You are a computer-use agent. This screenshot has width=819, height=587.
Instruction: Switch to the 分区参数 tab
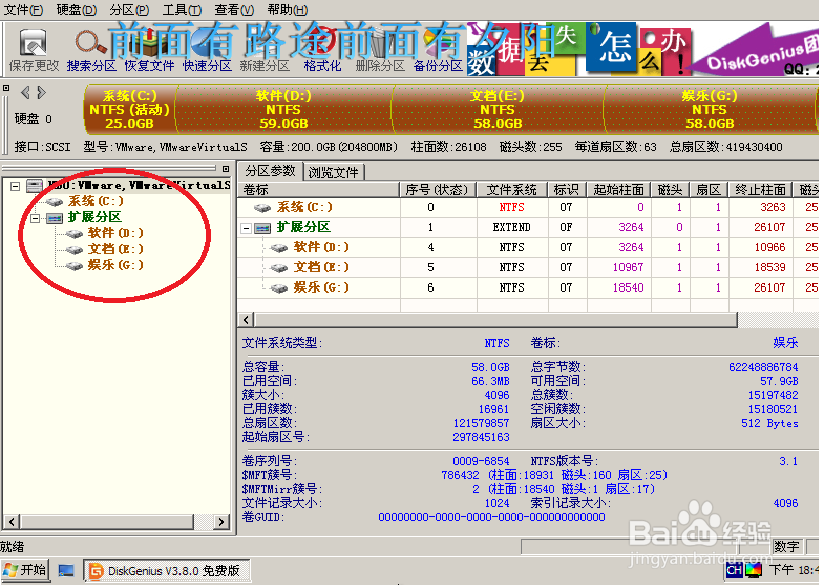[x=270, y=171]
